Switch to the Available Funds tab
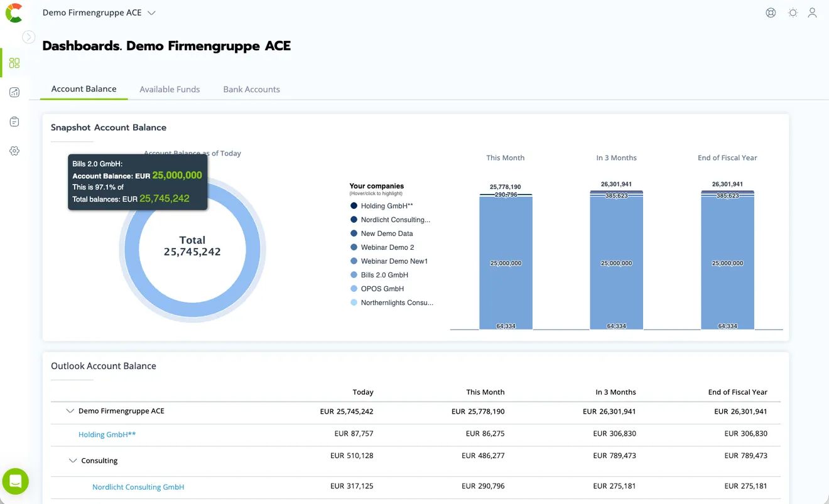Viewport: 829px width, 504px height. pyautogui.click(x=170, y=89)
